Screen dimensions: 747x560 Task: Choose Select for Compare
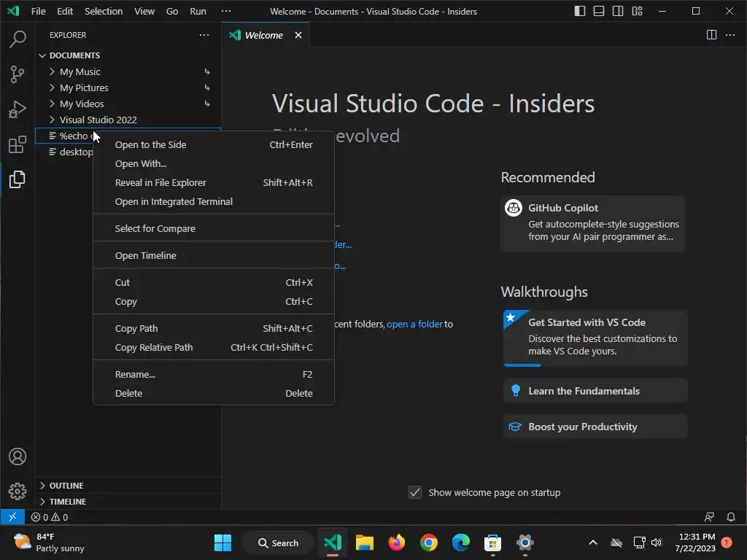(214, 228)
